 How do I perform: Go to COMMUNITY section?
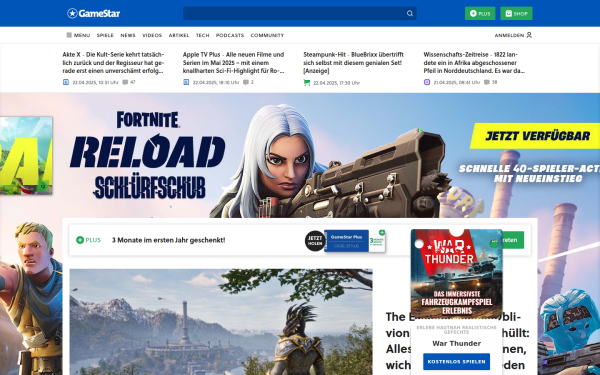267,35
